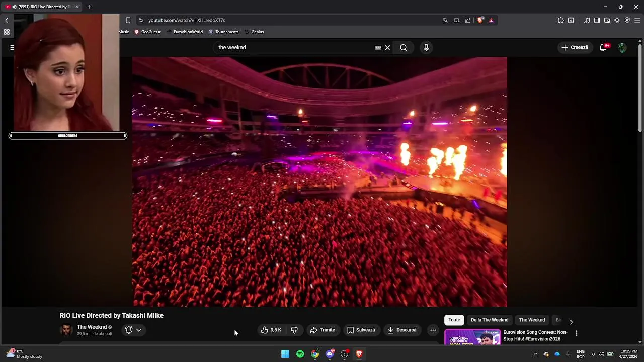Image resolution: width=644 pixels, height=362 pixels.
Task: Open the Genius bookmark
Action: click(254, 32)
